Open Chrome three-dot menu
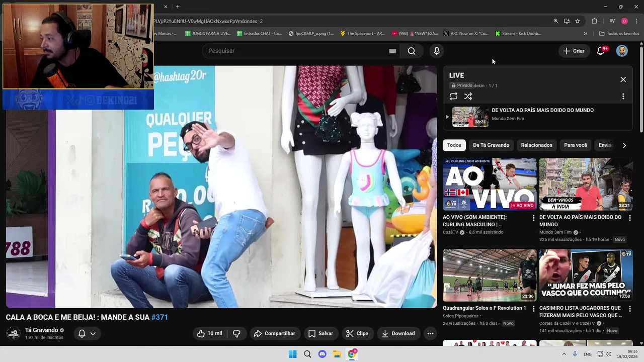Screen dimensions: 644x362 (x=636, y=21)
